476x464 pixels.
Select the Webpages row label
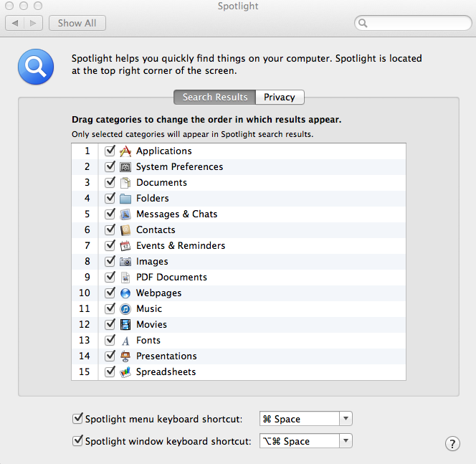pos(158,293)
